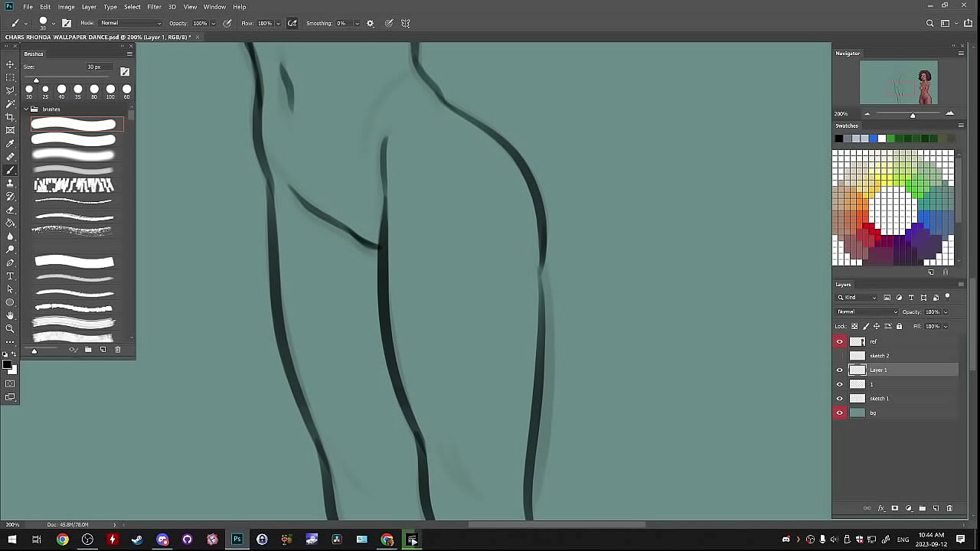Image resolution: width=980 pixels, height=551 pixels.
Task: Click the delete layer trash icon
Action: (x=949, y=508)
